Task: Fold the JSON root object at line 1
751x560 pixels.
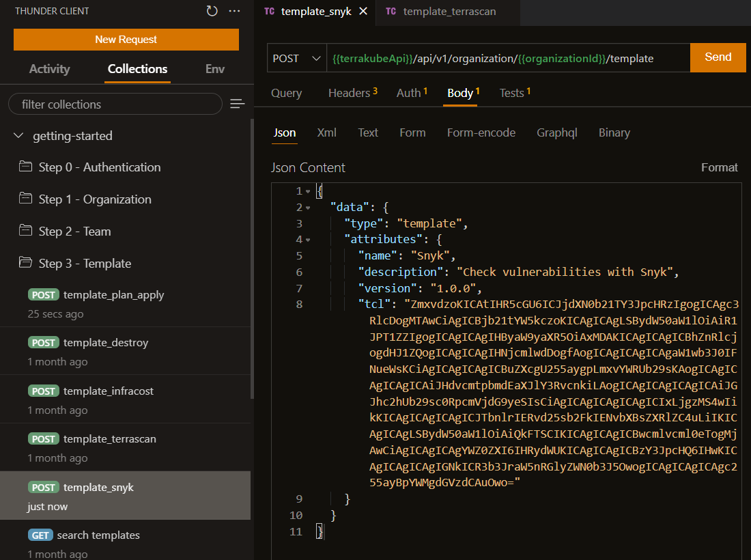Action: [x=308, y=191]
